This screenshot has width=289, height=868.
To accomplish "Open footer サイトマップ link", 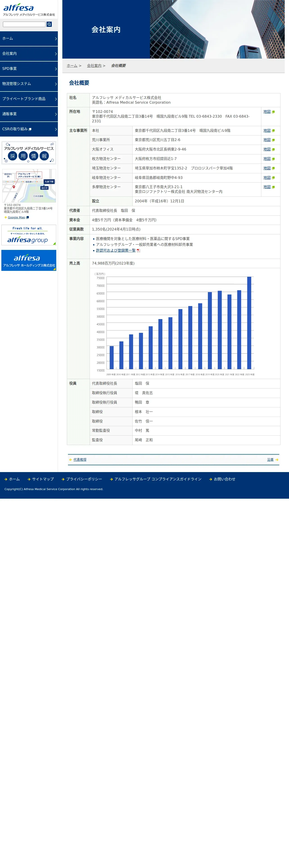I will [x=43, y=479].
